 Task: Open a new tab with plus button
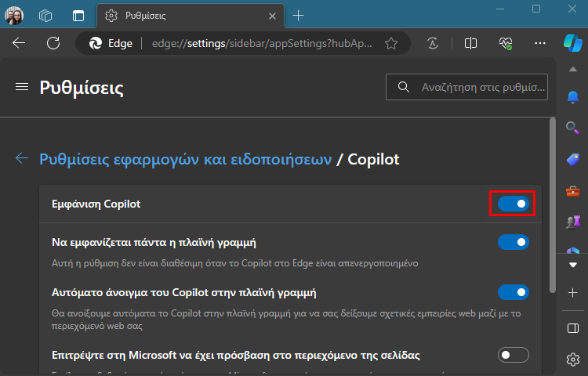(x=298, y=16)
